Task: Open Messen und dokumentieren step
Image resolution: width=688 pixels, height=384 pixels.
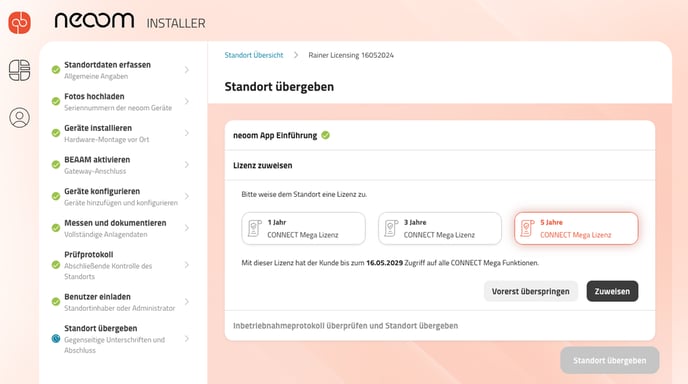Action: tap(121, 228)
